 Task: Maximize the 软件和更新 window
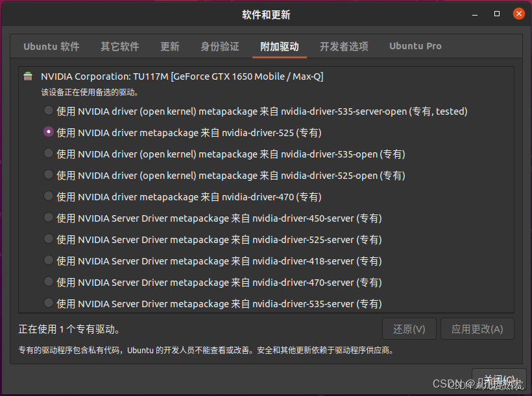coord(497,14)
